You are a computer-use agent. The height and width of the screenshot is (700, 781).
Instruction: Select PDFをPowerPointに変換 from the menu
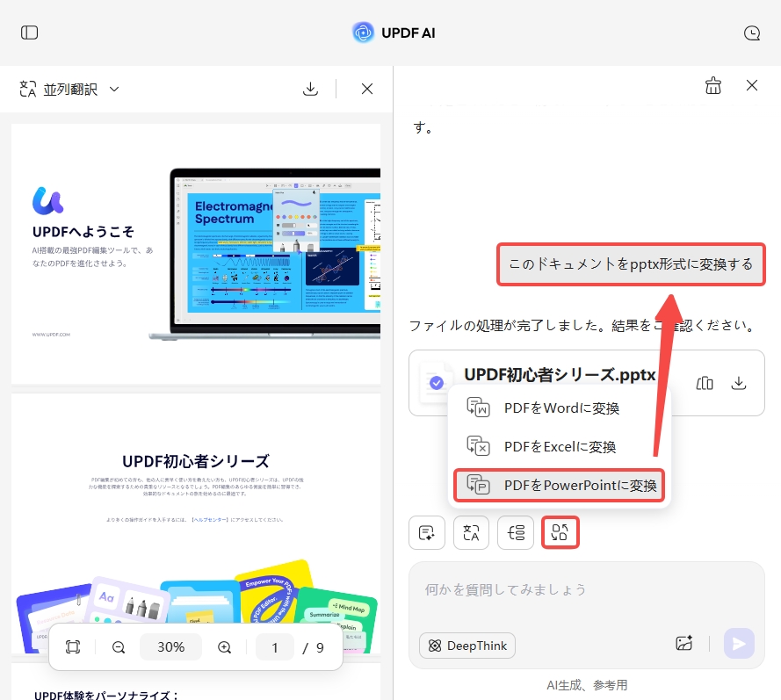point(559,485)
